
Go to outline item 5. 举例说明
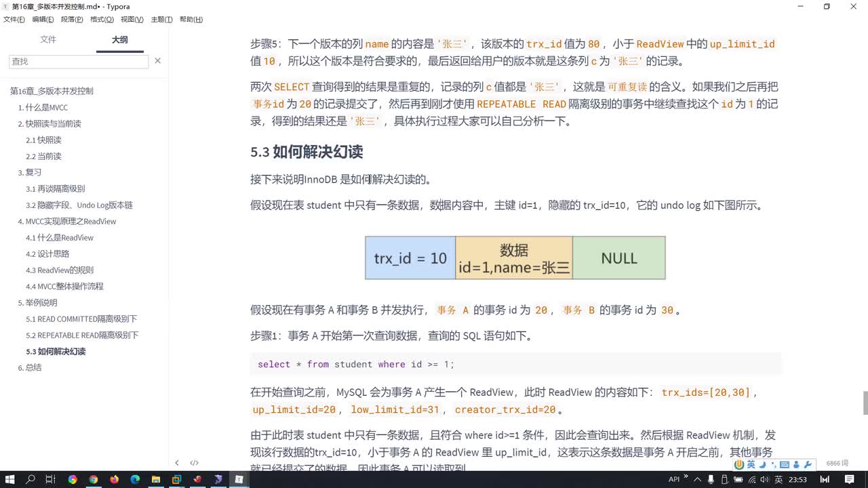(x=37, y=302)
